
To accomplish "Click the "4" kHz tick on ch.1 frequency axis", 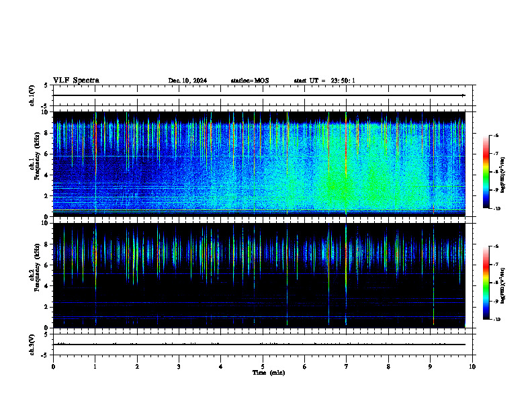I will point(47,175).
